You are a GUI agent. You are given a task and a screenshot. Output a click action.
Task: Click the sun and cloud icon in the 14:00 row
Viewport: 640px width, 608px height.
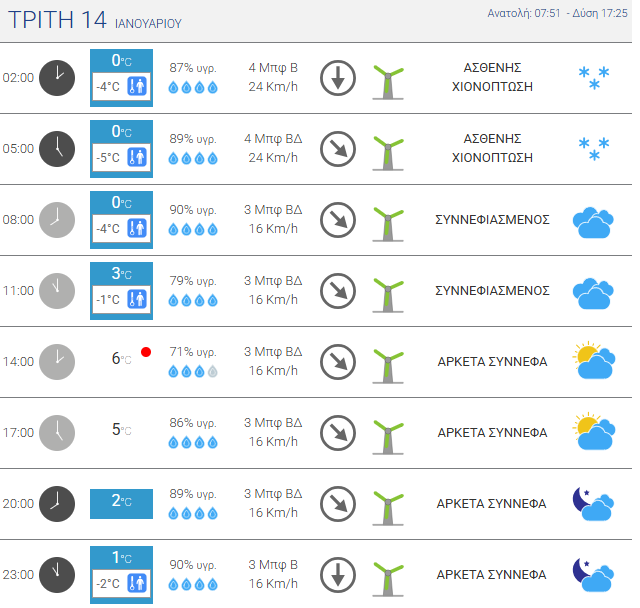pos(593,360)
